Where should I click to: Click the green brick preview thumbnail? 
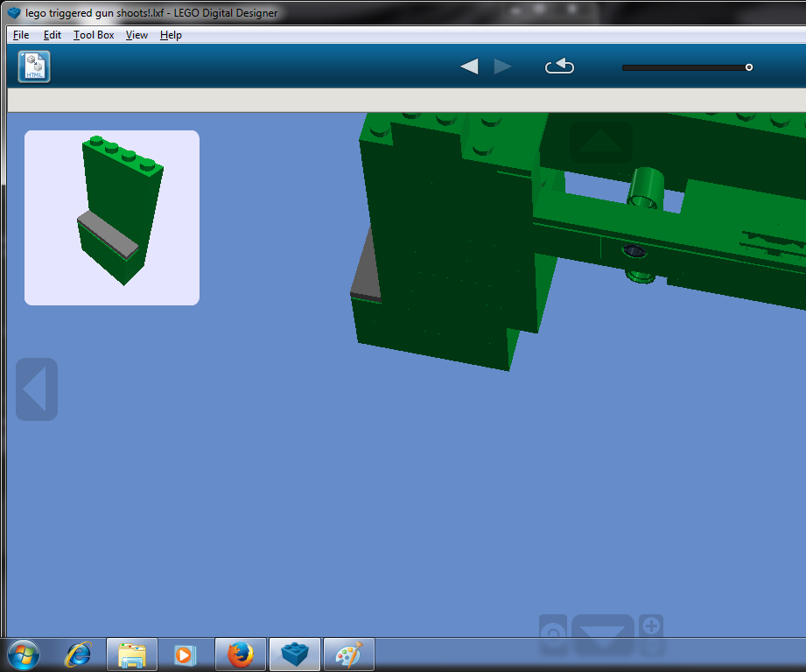(x=111, y=217)
